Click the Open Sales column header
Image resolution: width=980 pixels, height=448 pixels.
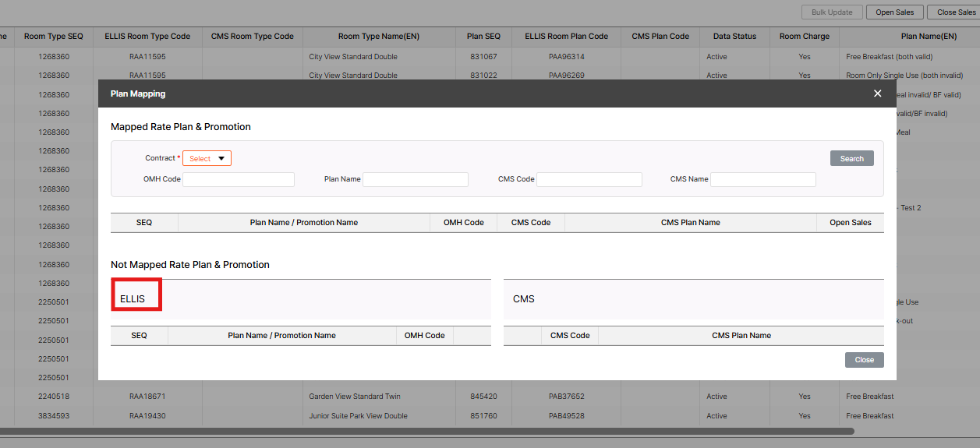click(x=850, y=222)
